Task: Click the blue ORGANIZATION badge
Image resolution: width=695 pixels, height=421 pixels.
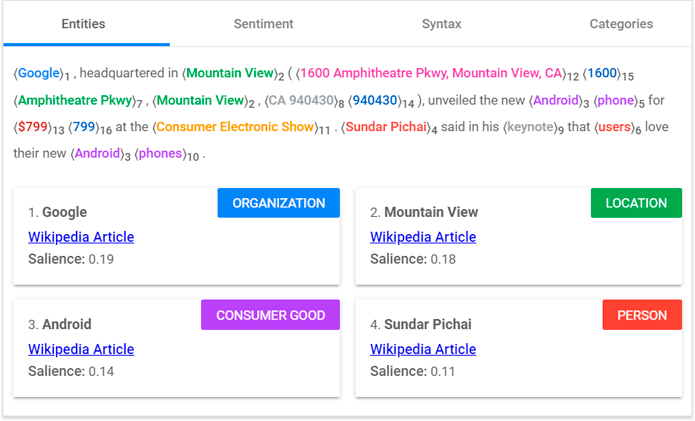Action: (278, 203)
